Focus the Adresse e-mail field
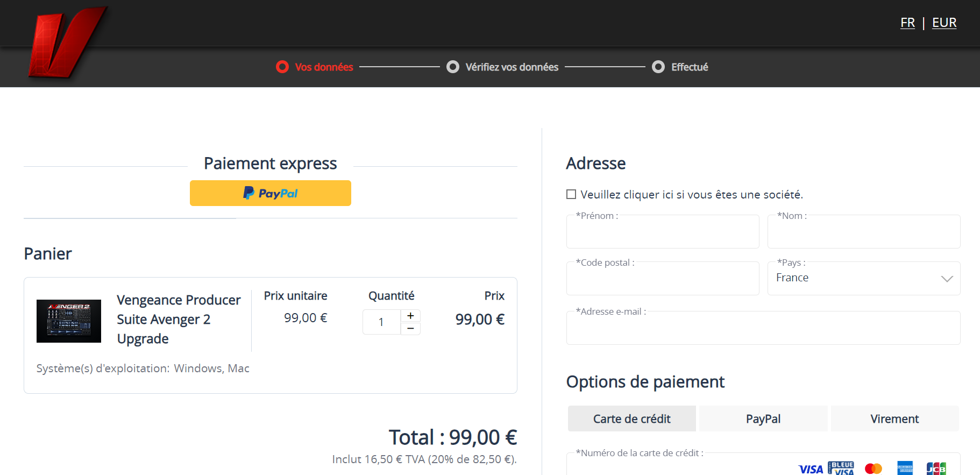 tap(763, 328)
